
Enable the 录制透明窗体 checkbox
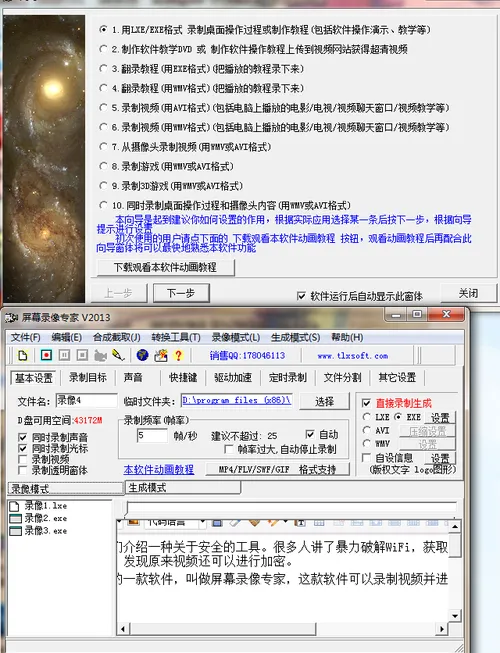click(23, 471)
